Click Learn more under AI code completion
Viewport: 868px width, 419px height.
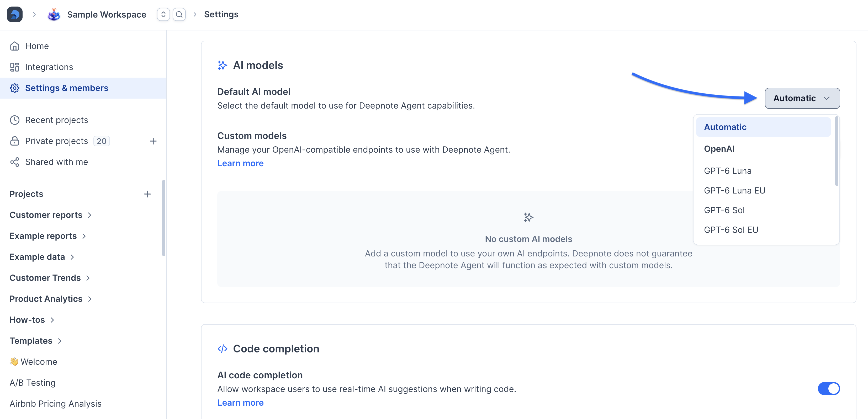pyautogui.click(x=240, y=403)
